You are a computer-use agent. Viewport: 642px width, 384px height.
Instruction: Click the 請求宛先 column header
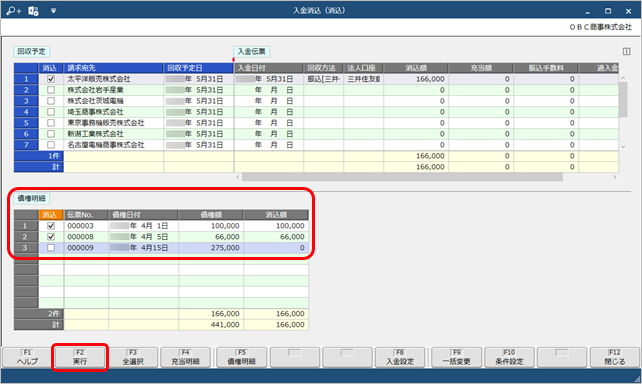pos(113,68)
